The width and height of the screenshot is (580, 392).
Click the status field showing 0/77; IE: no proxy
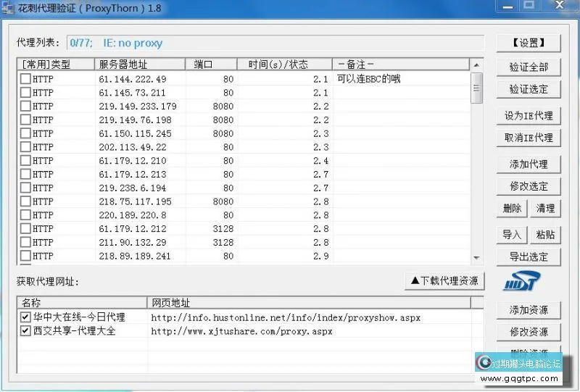pyautogui.click(x=275, y=43)
